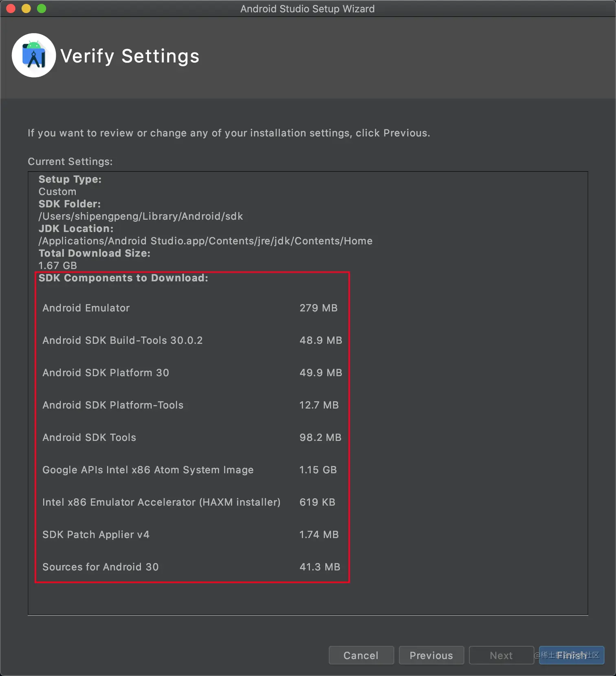616x676 pixels.
Task: Select the Android Emulator component row
Action: point(86,308)
